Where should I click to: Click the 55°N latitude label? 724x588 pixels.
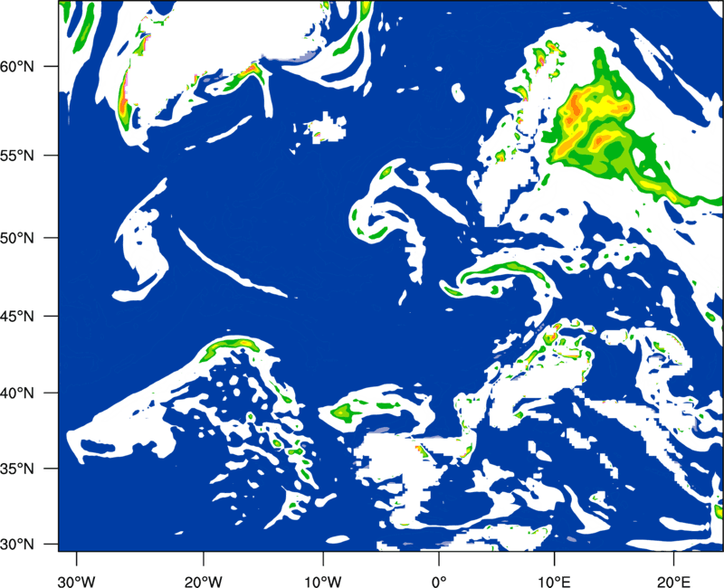(17, 156)
